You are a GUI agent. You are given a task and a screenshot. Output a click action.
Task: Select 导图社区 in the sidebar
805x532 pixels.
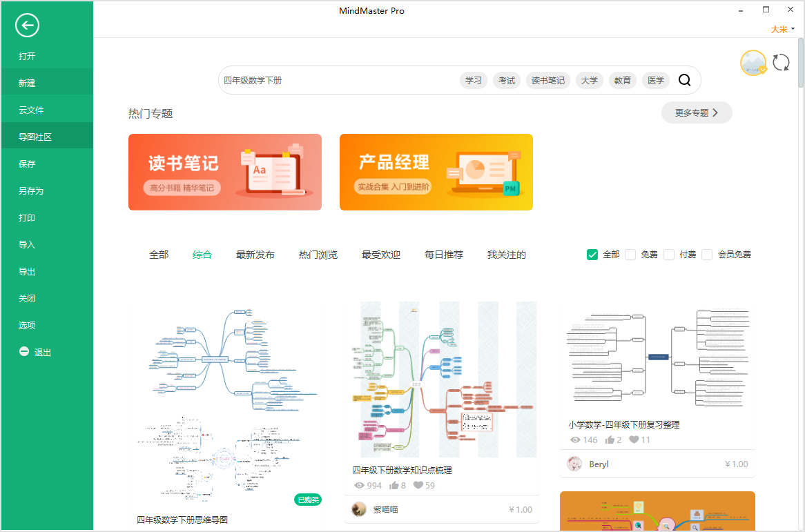coord(47,137)
